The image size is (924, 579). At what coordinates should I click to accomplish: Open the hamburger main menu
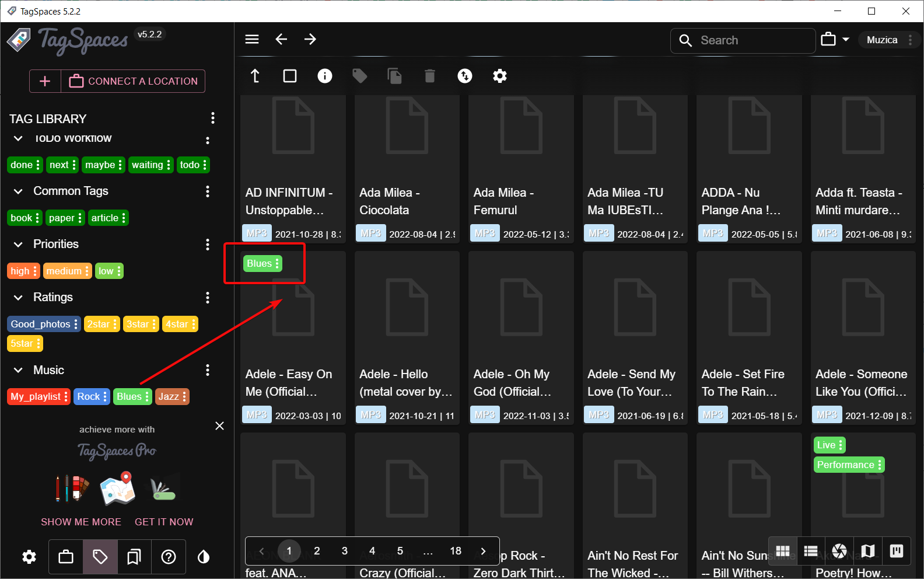[x=252, y=39]
